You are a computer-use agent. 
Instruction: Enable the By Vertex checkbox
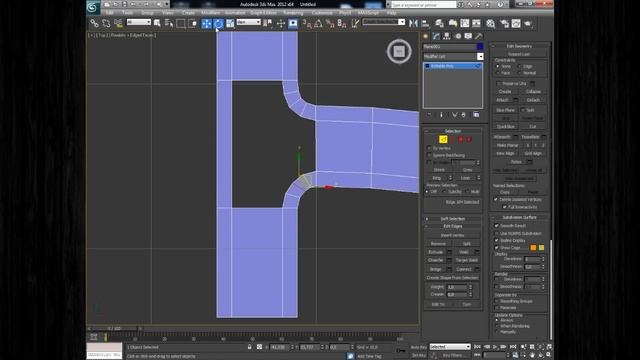pos(429,148)
